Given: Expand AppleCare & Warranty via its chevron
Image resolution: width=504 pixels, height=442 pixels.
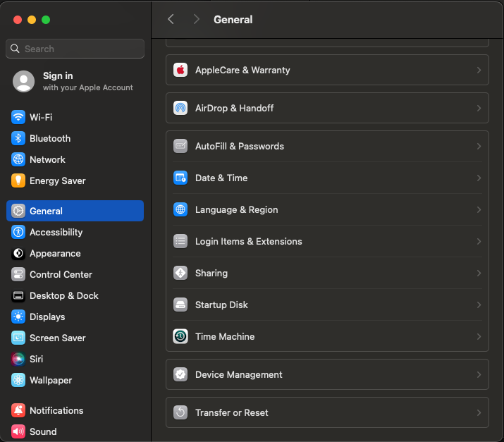Looking at the screenshot, I should point(479,70).
